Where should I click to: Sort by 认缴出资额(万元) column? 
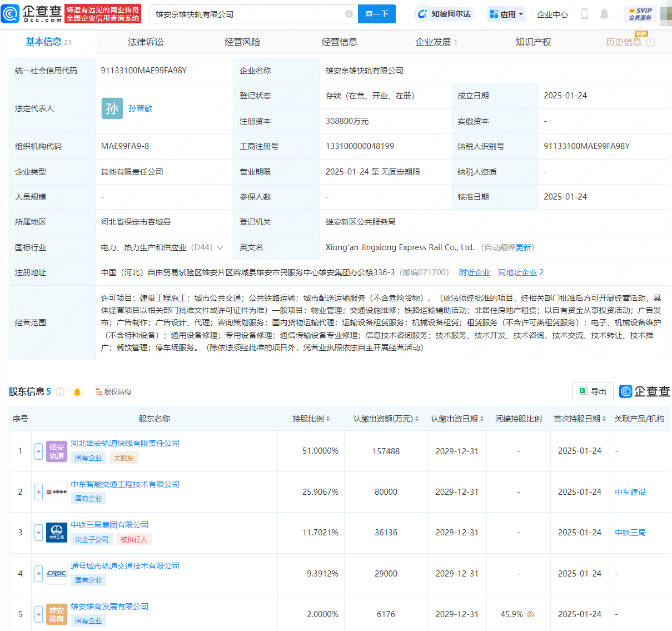(x=417, y=419)
